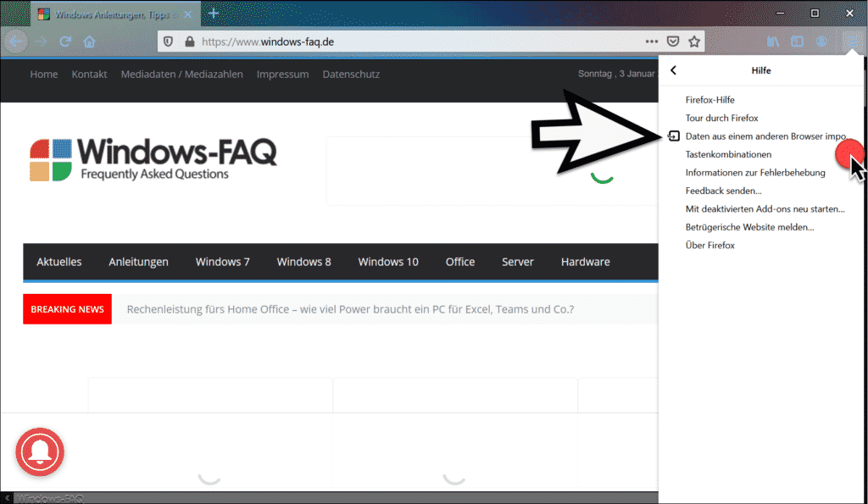Go back with the browser back arrow

point(15,42)
